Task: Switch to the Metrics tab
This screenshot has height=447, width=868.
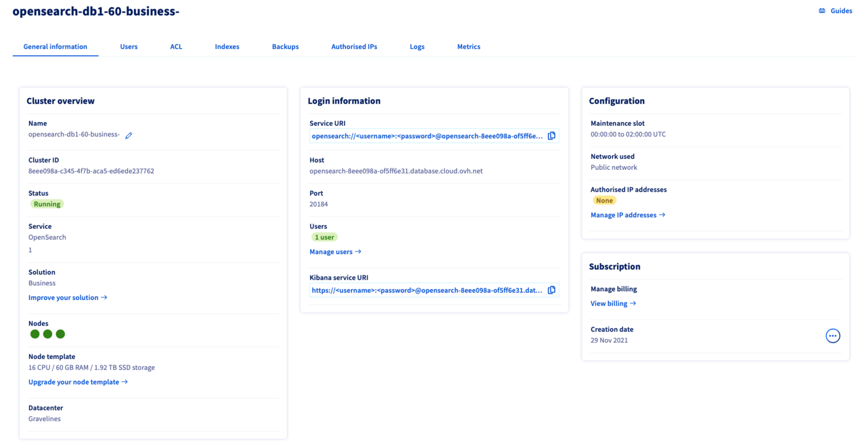Action: [468, 46]
